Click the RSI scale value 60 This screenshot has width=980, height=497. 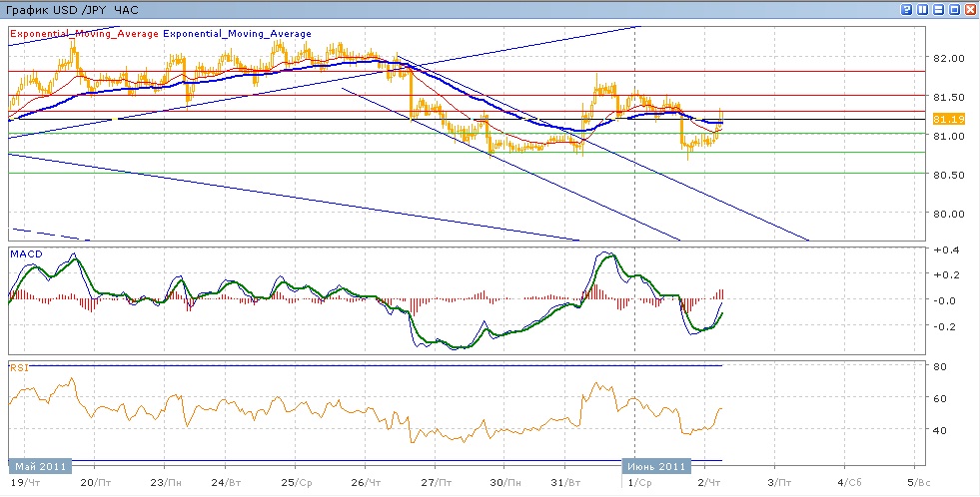(x=938, y=398)
